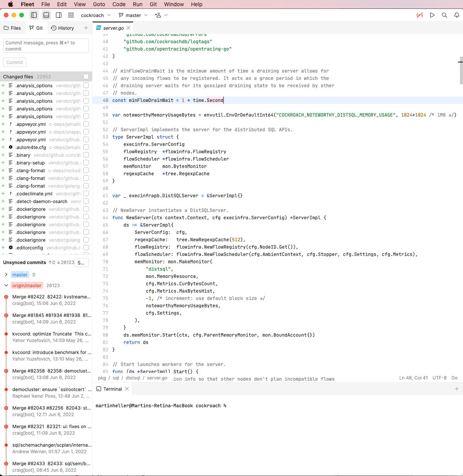This screenshot has width=463, height=476.
Task: Click the terminal icon on Terminal tab
Action: (x=99, y=389)
